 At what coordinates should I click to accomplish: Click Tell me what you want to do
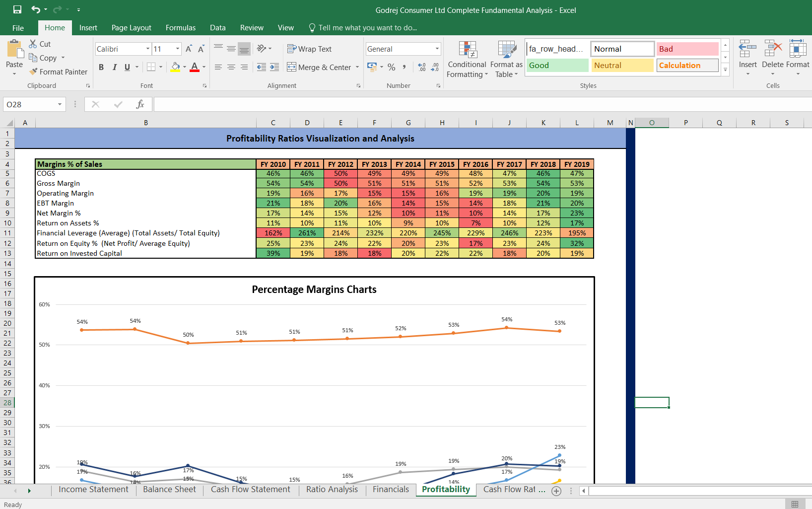click(x=363, y=28)
